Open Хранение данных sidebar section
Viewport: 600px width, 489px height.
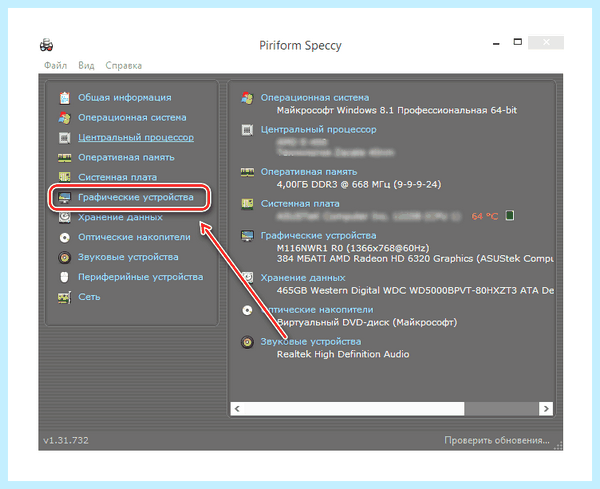tap(120, 217)
